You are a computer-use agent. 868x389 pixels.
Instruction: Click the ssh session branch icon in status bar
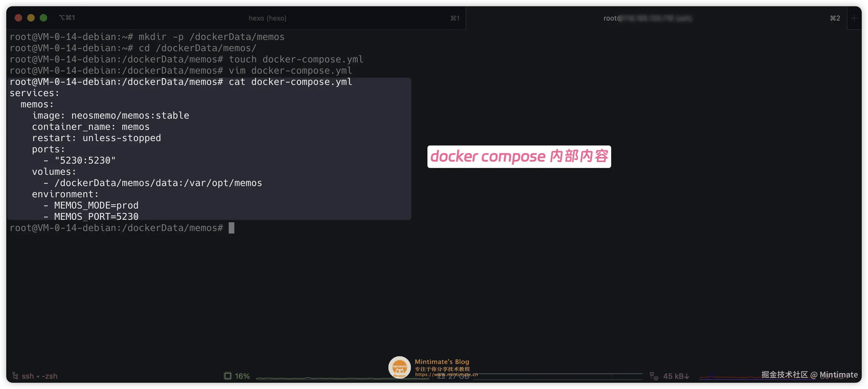pyautogui.click(x=15, y=375)
